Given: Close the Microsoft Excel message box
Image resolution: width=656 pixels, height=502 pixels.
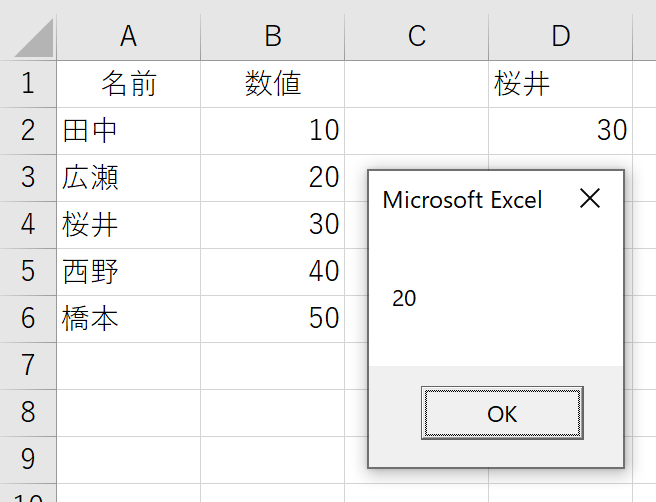Looking at the screenshot, I should (x=590, y=198).
